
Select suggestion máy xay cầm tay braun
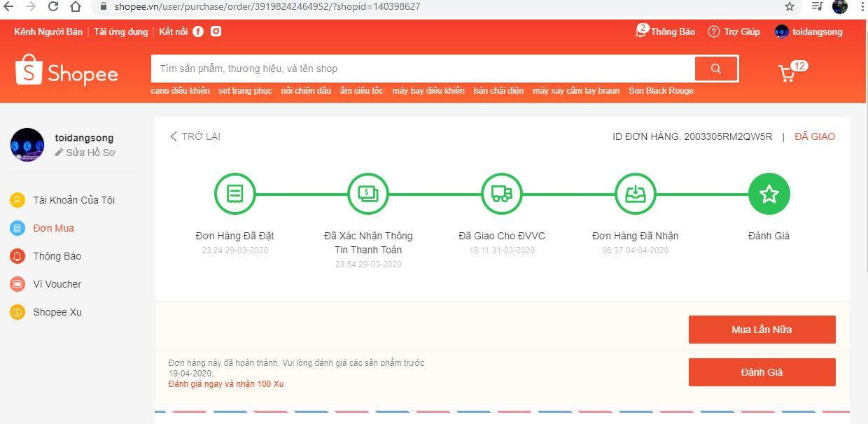(576, 91)
